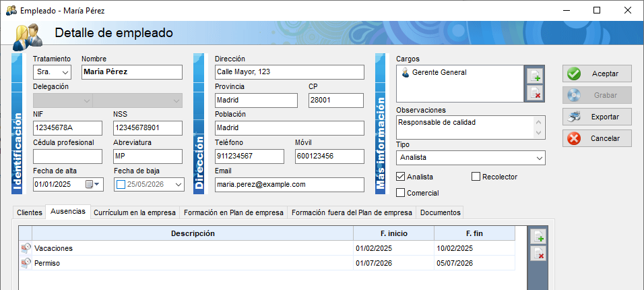Click the Población input field
644x290 pixels.
(290, 128)
